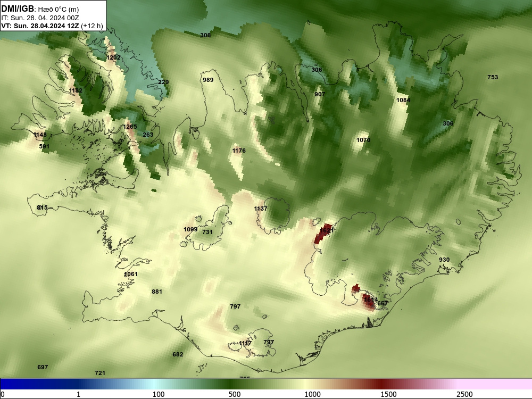The image size is (532, 399).
Task: Click the 500 label on color scale
Action: point(235,394)
